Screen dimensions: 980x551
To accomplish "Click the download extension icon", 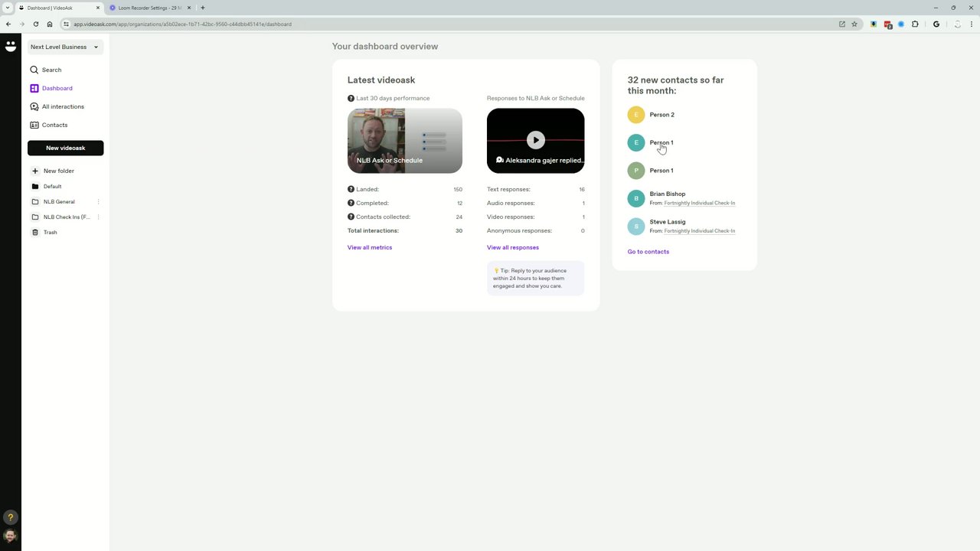I will [x=874, y=24].
